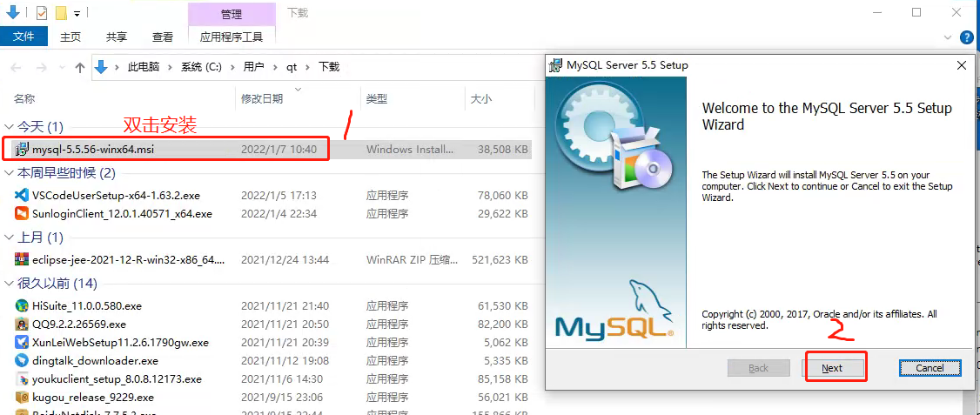The height and width of the screenshot is (415, 980).
Task: Click the mysql-5.5.56-winx64.msi installer icon
Action: tap(22, 150)
